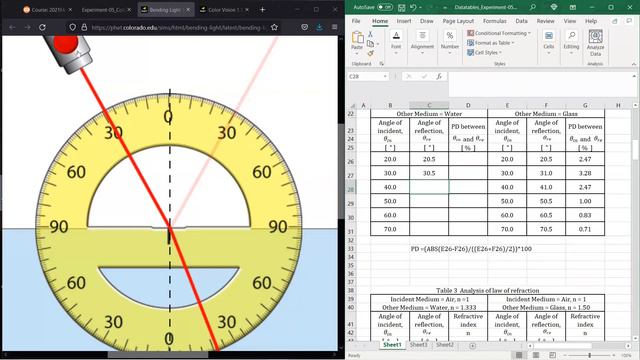Click the Excel zoom slider handle
The width and height of the screenshot is (640, 360).
tap(589, 356)
